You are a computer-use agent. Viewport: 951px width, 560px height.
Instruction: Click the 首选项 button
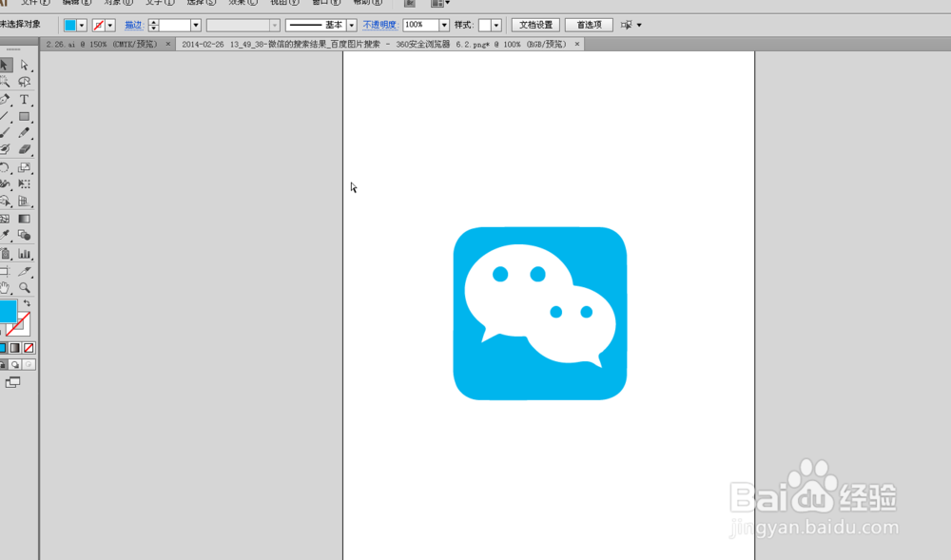[589, 25]
